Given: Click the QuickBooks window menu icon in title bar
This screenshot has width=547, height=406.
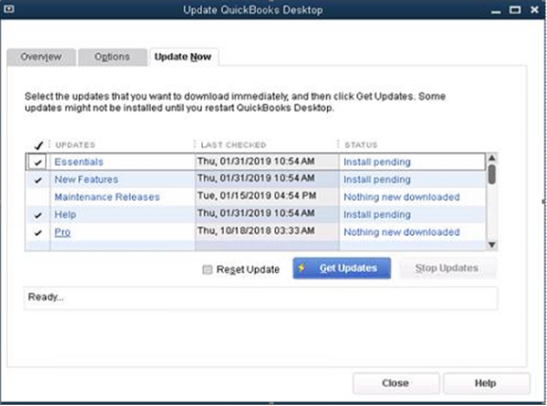Looking at the screenshot, I should tap(9, 8).
